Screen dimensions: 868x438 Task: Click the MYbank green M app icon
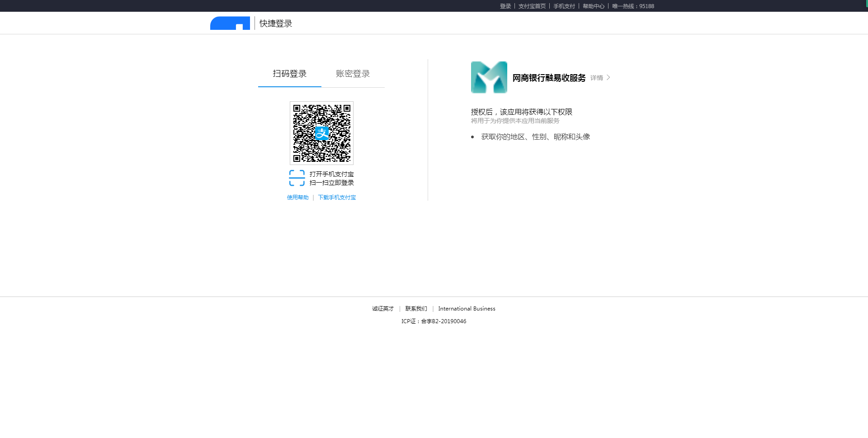489,77
